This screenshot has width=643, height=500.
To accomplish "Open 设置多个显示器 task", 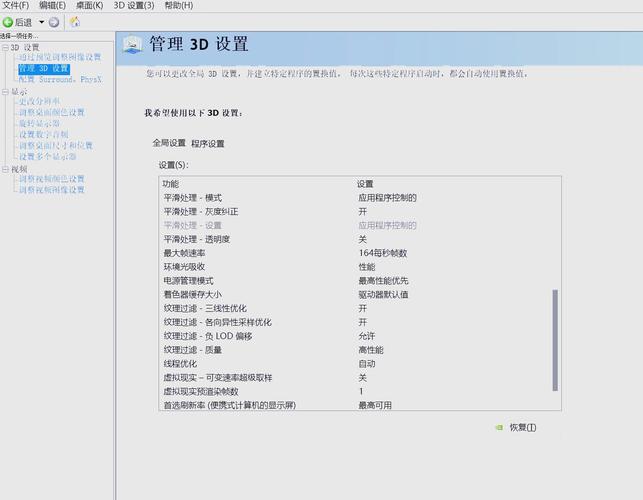I will click(48, 157).
